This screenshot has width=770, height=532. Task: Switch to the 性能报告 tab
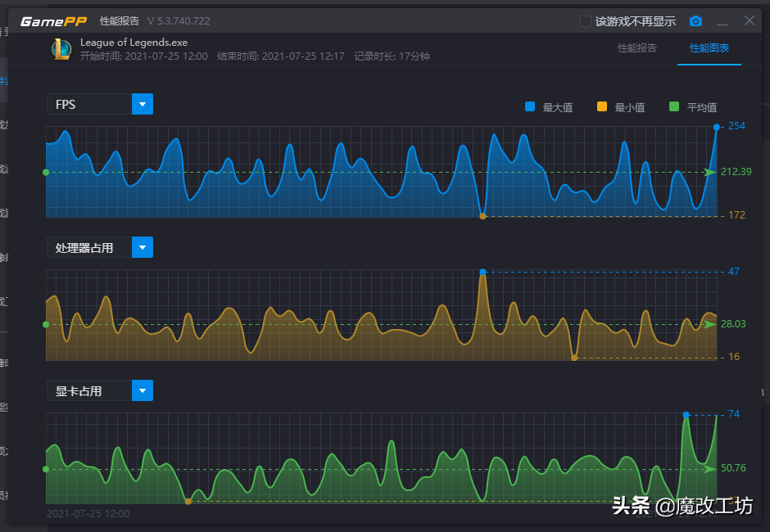tap(636, 48)
